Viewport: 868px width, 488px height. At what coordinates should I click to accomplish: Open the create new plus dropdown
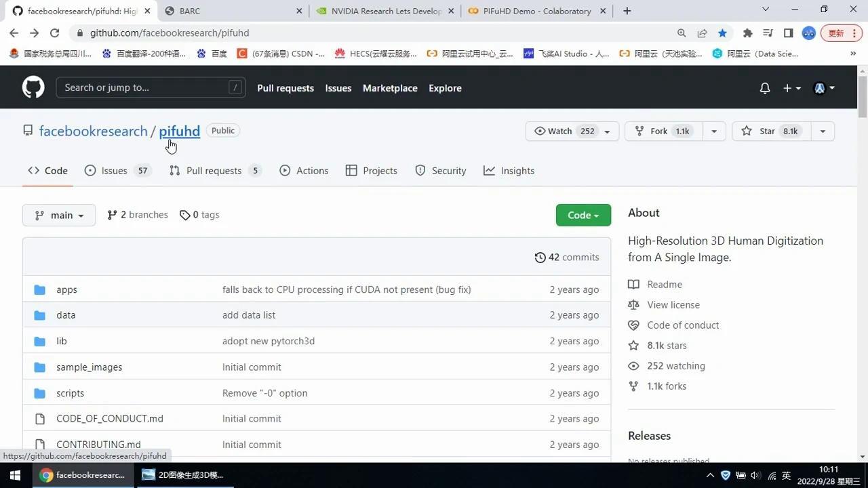coord(792,88)
